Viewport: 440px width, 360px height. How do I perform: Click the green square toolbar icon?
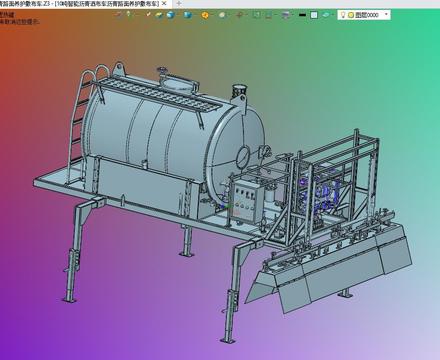(257, 15)
